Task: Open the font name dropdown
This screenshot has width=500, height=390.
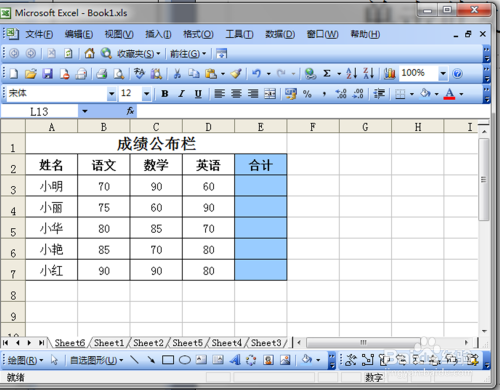Action: (x=112, y=94)
